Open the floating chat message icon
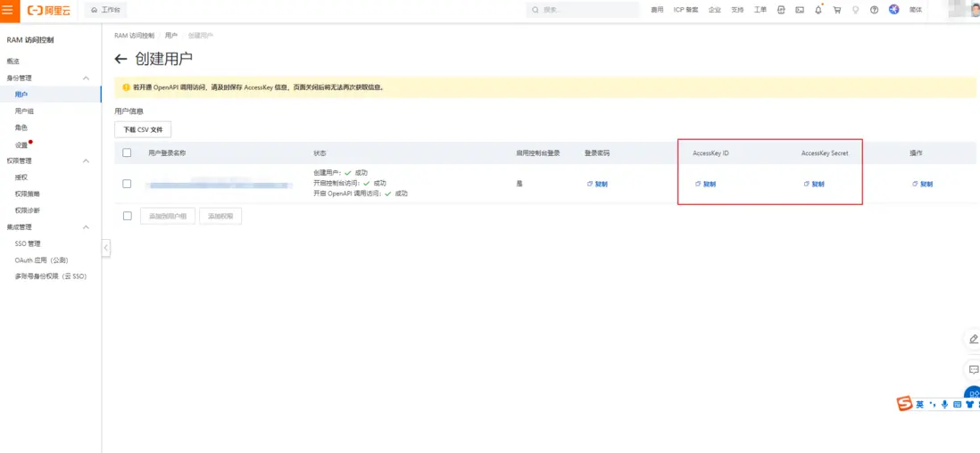Screen dimensions: 980x453 (x=973, y=370)
